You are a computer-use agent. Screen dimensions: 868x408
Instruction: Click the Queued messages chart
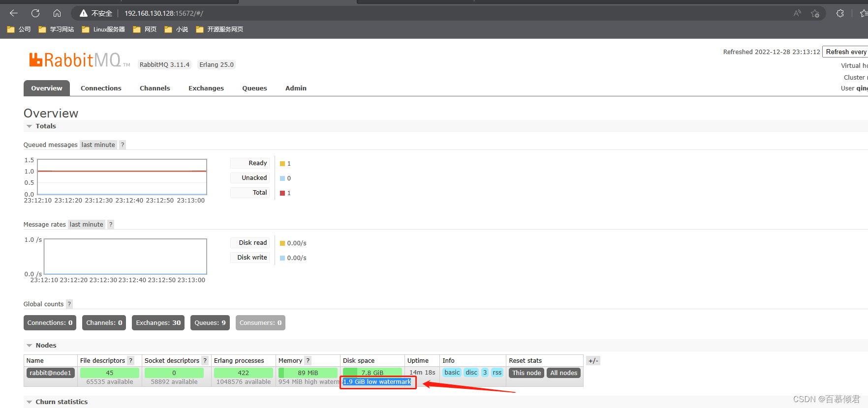pyautogui.click(x=122, y=177)
